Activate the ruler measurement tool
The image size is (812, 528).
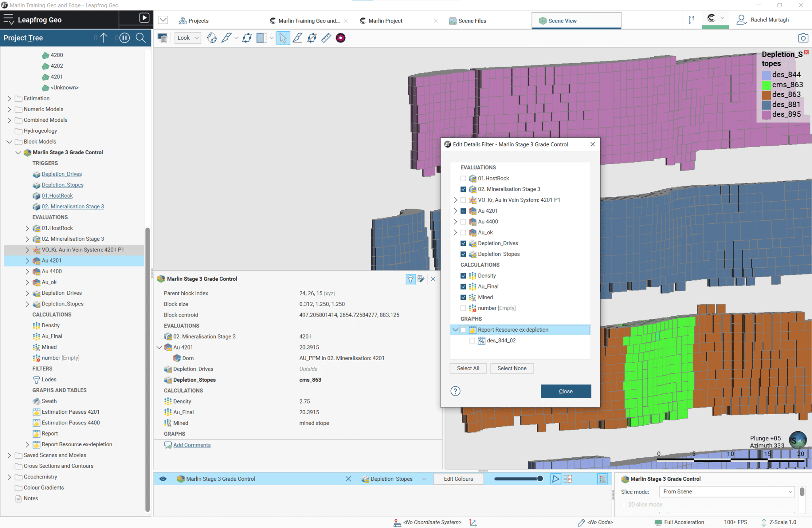[326, 38]
